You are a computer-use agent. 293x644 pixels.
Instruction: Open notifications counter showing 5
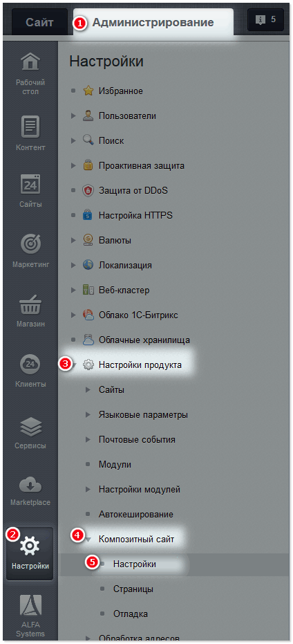pyautogui.click(x=265, y=19)
